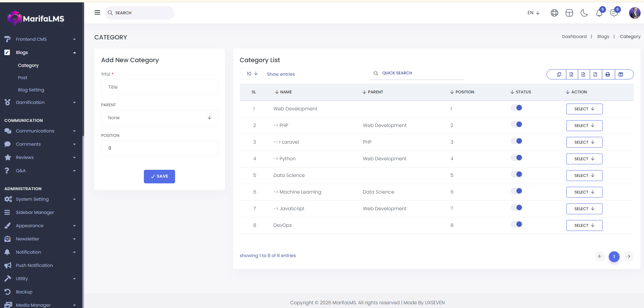Toggle dark mode with the moon icon
This screenshot has width=644, height=308.
584,13
